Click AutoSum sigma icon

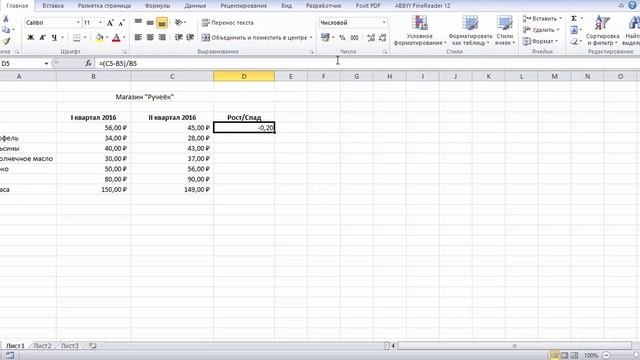[x=574, y=19]
